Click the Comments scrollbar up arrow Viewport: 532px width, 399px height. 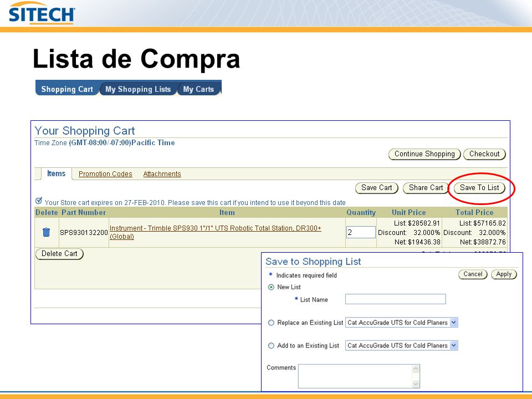[x=416, y=369]
